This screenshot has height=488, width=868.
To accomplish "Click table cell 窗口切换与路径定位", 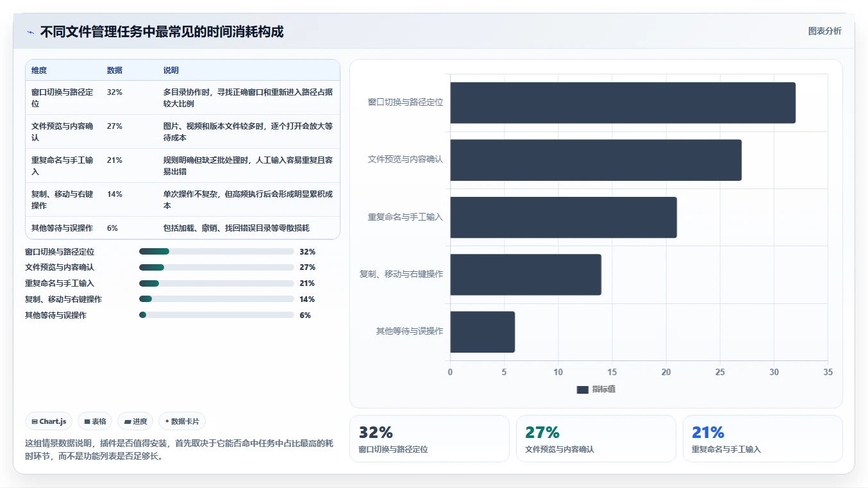I will click(62, 98).
